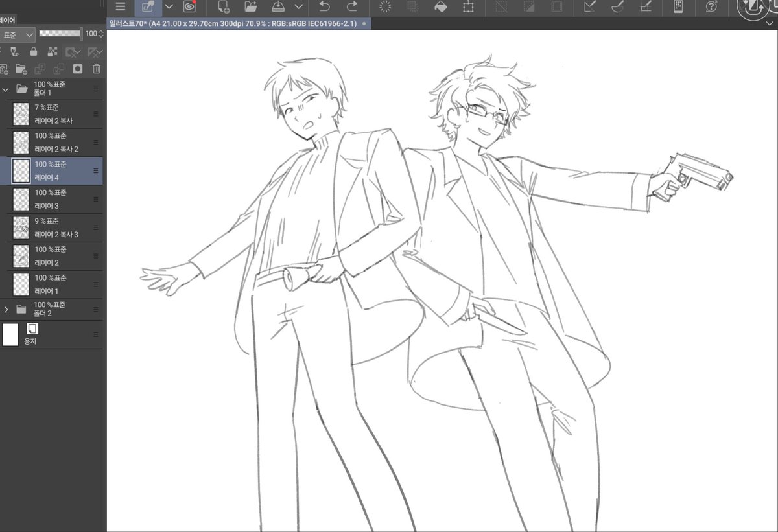Expand the save options dropdown arrow
Screen dimensions: 778x532
[299, 7]
